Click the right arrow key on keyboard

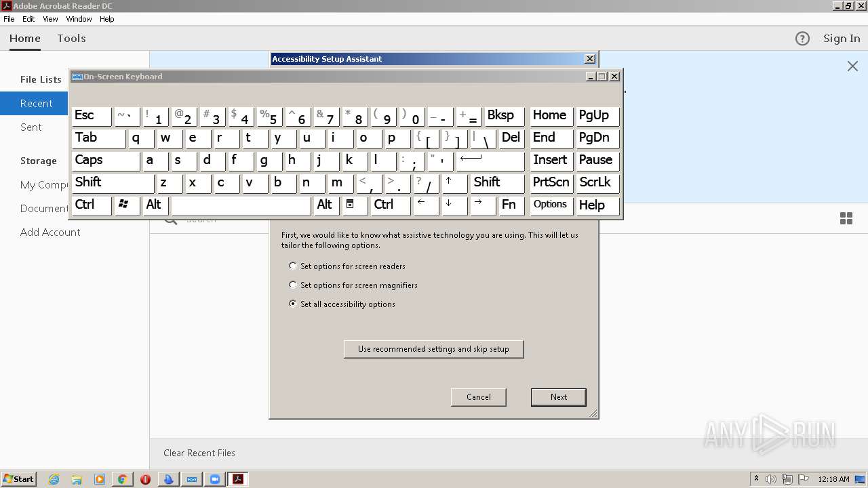pyautogui.click(x=482, y=205)
